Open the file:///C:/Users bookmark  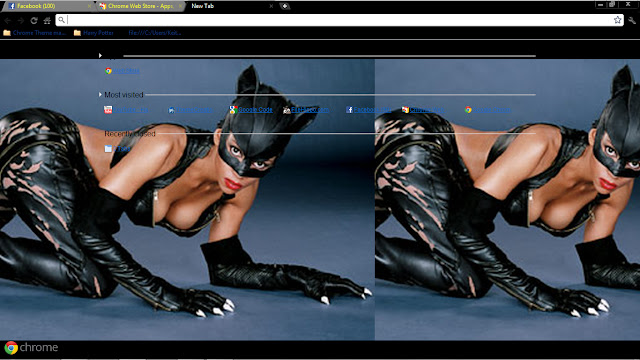pos(154,33)
